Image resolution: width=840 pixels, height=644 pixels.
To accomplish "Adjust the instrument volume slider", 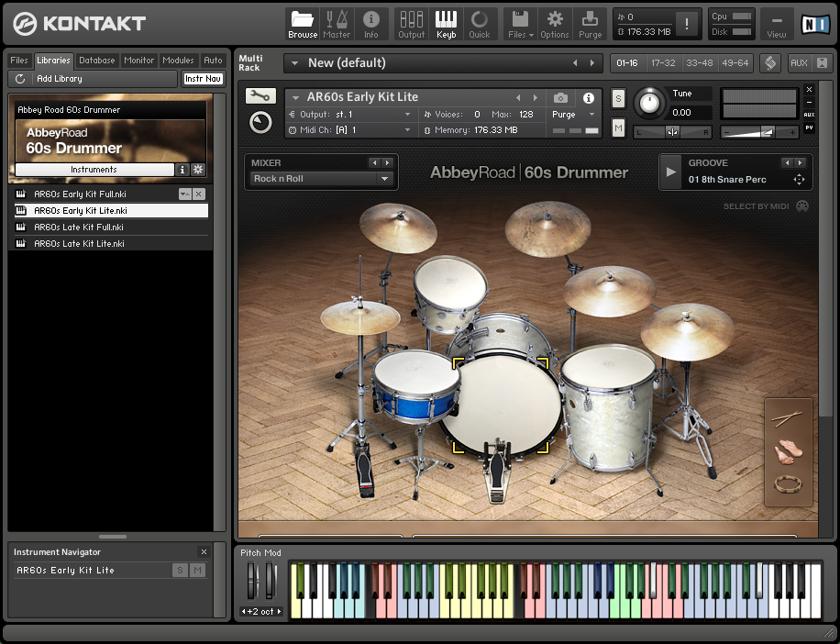I will coord(759,132).
